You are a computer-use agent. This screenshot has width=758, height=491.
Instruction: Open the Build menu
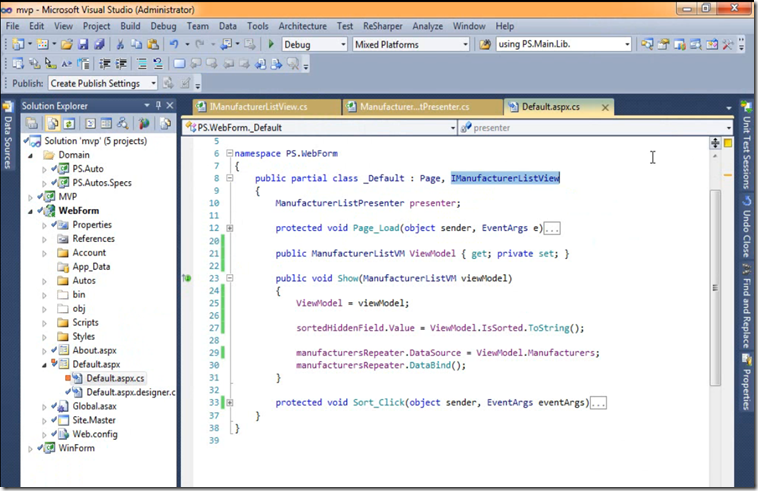131,26
